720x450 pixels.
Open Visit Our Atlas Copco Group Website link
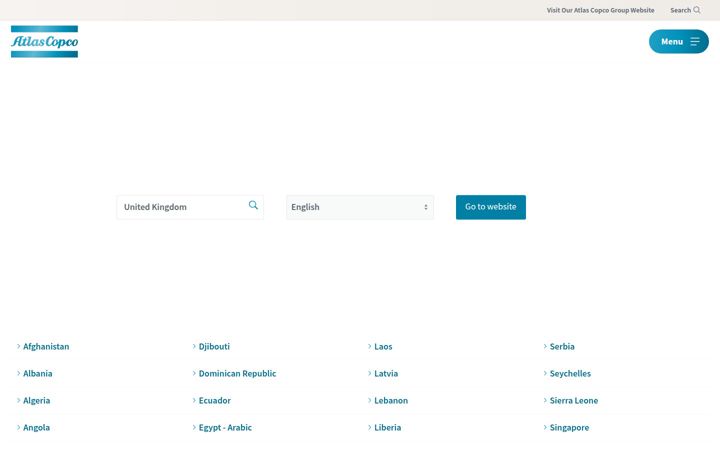[x=600, y=10]
